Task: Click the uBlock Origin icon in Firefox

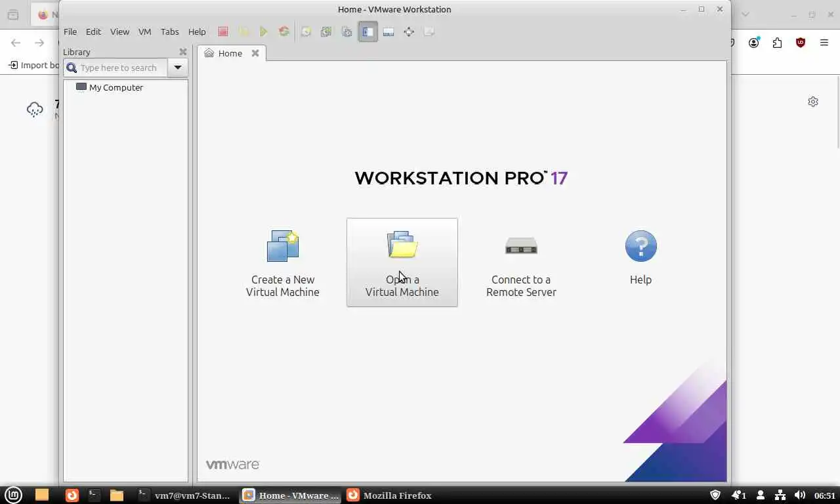Action: pyautogui.click(x=801, y=43)
